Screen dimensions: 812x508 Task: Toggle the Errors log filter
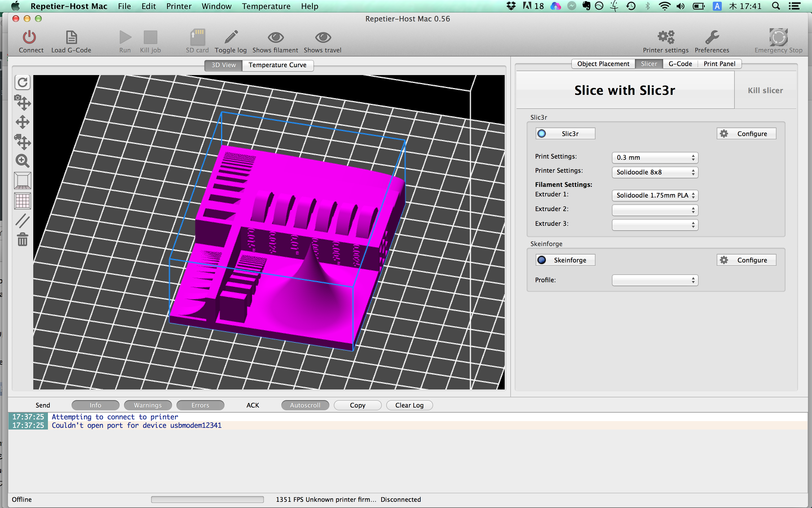click(x=200, y=405)
